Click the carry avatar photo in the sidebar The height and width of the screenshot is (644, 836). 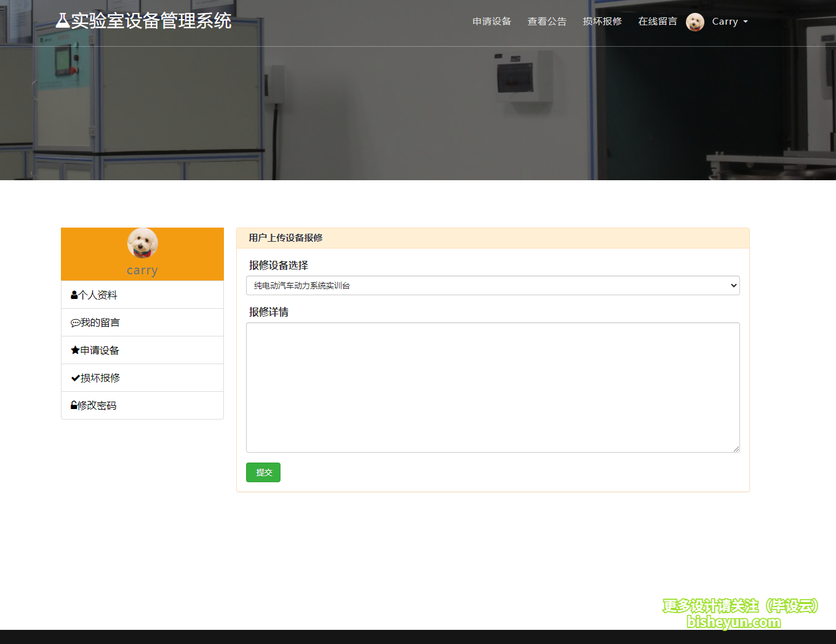142,243
